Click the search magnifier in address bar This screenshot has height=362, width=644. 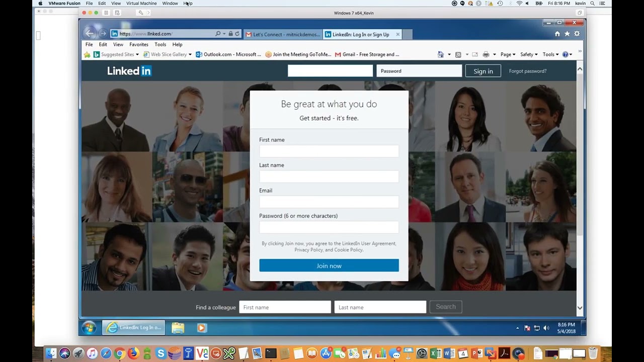(x=218, y=34)
